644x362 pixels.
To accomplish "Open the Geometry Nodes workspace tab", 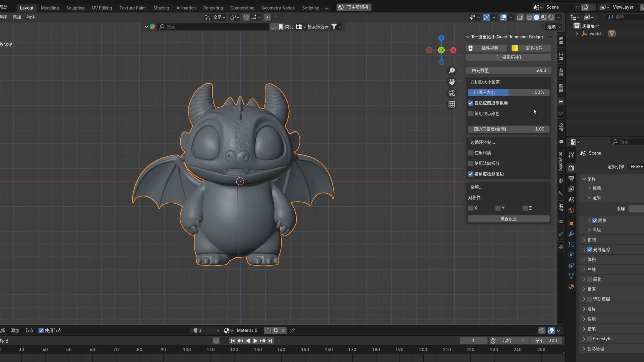I will coord(278,8).
